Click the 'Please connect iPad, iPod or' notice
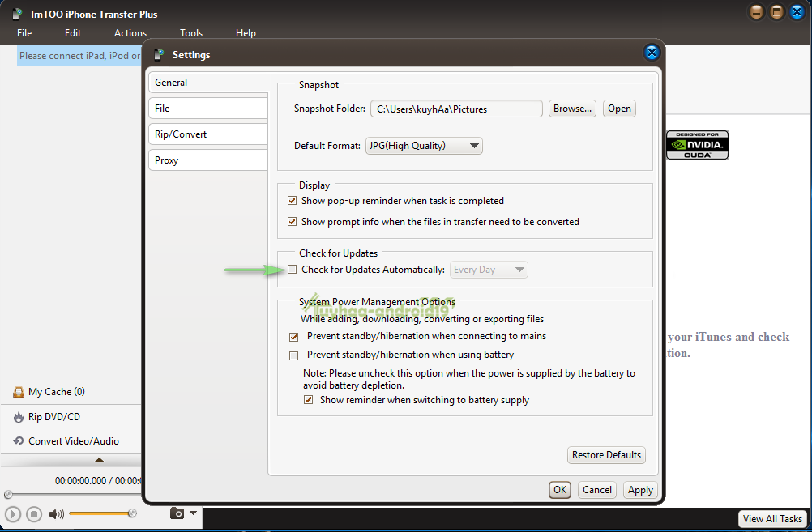Screen dimensions: 812x532 (79, 55)
